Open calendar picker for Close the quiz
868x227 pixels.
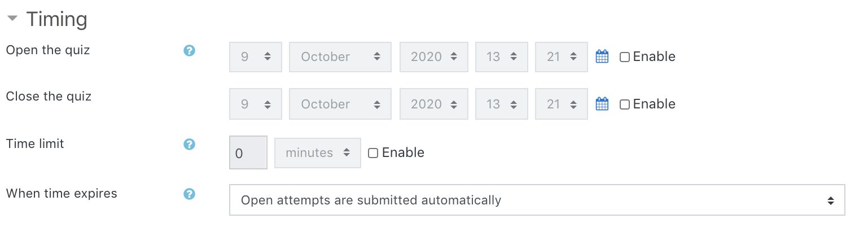602,104
